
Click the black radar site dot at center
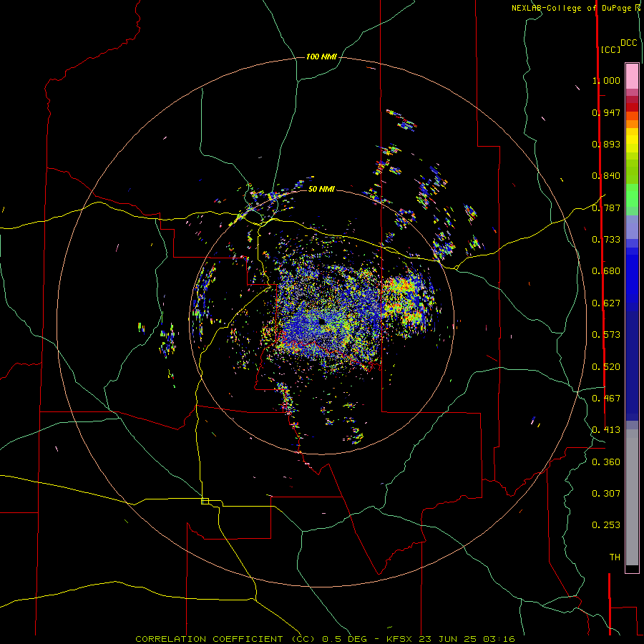pos(321,321)
